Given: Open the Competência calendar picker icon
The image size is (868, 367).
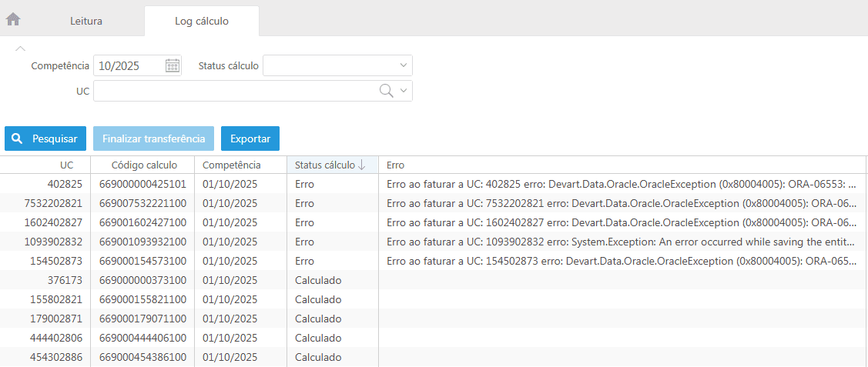Looking at the screenshot, I should pos(173,66).
